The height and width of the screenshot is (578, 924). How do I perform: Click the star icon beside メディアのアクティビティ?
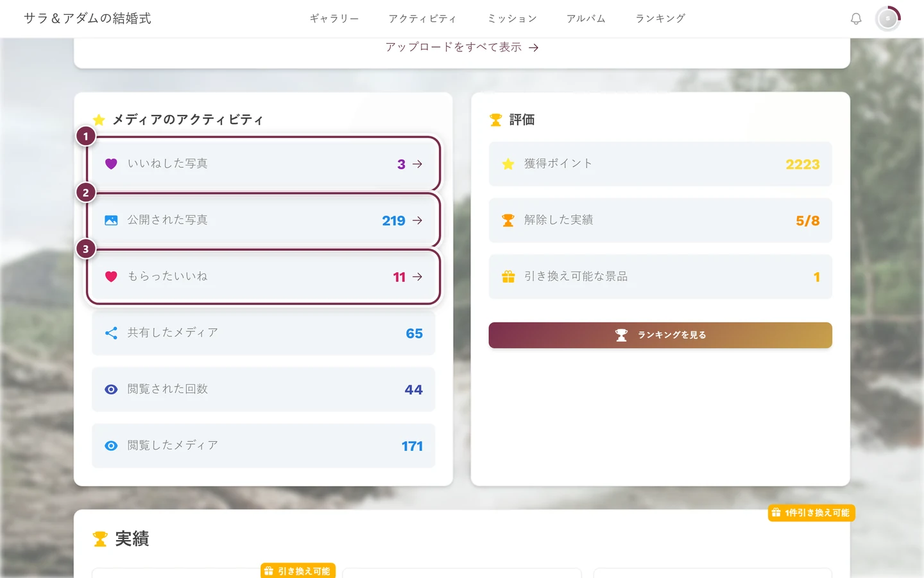99,120
